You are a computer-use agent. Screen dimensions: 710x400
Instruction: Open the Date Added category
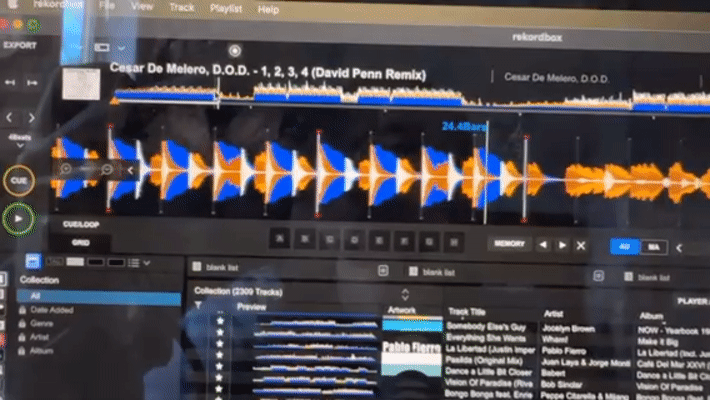click(x=52, y=310)
